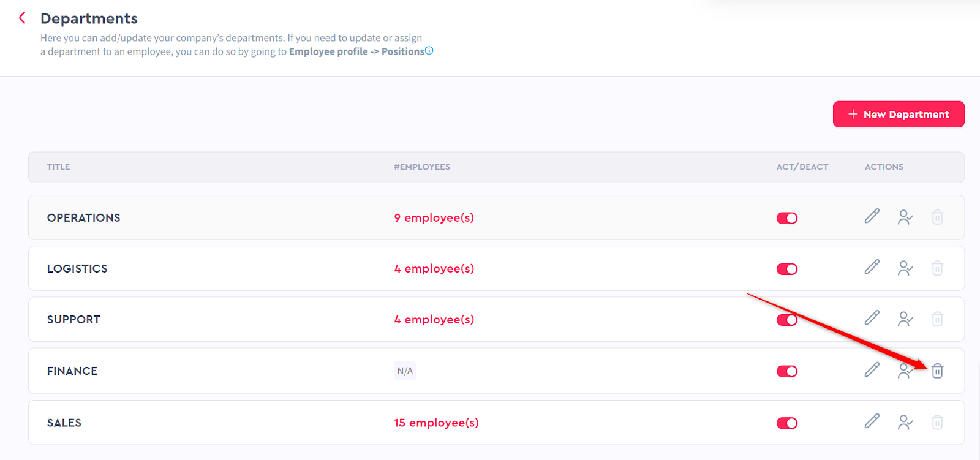Select the SUPPORT department title
Screen dimensions: 980x460
[73, 320]
